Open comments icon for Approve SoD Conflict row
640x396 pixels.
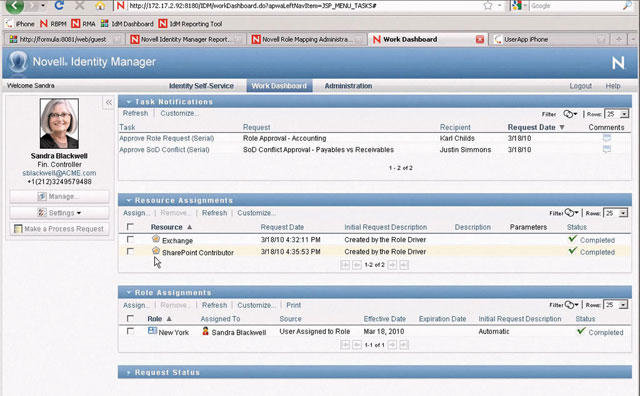click(x=607, y=149)
